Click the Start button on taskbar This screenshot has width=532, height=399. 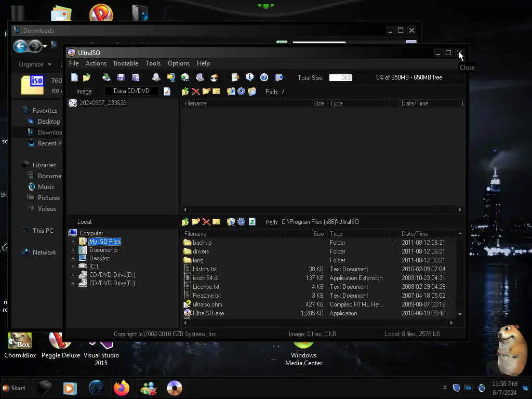(14, 388)
